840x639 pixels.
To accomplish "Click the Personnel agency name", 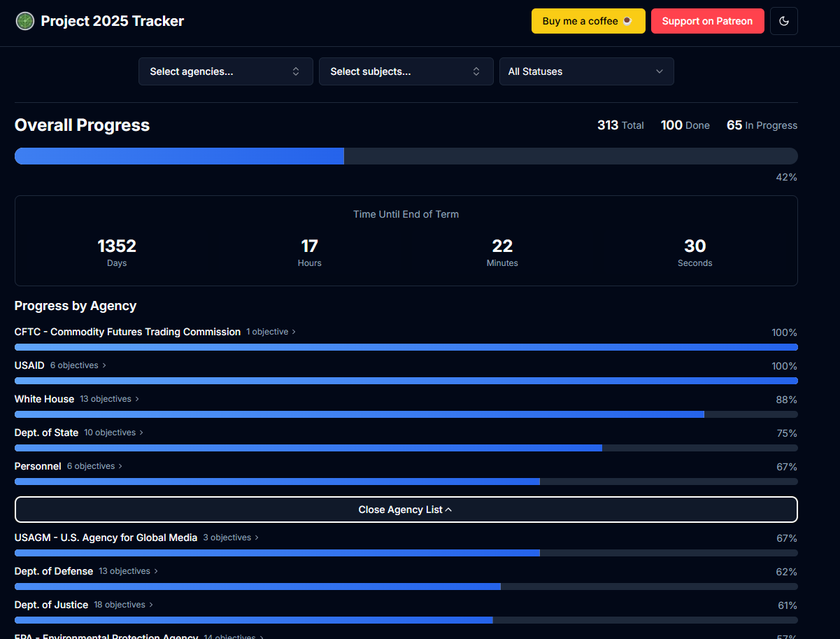I will [x=38, y=466].
